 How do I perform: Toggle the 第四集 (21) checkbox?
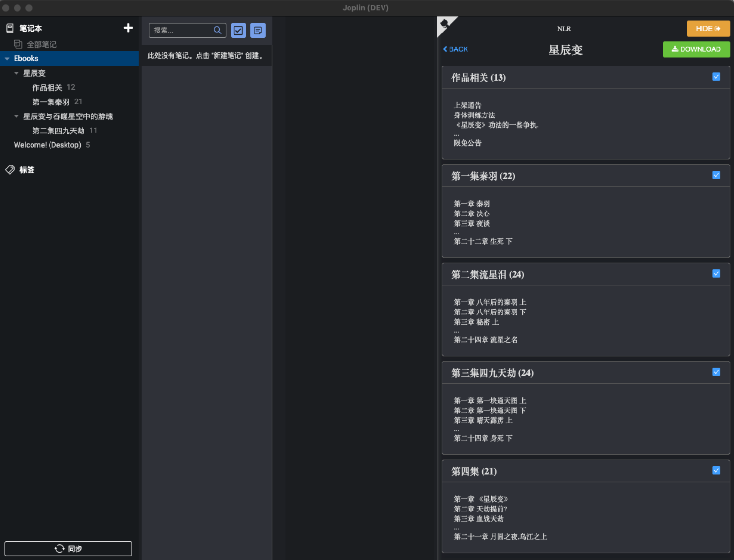pos(716,470)
